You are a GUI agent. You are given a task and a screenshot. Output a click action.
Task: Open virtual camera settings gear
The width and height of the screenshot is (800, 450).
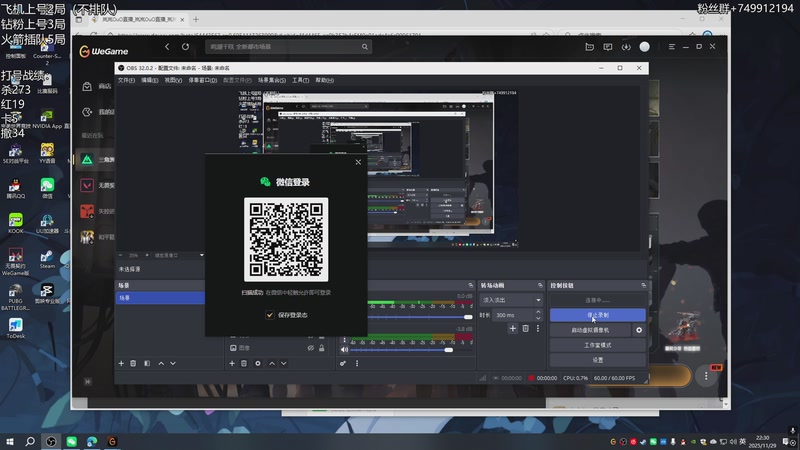pos(639,330)
